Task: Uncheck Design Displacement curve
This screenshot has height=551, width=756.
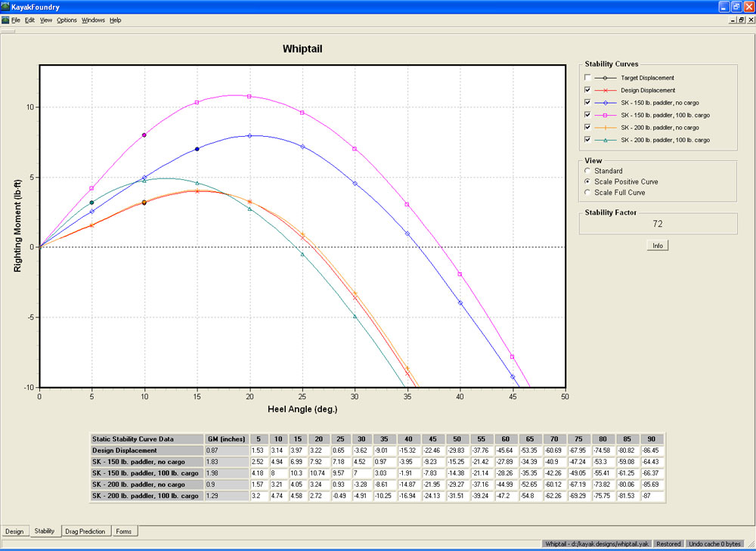Action: coord(587,90)
